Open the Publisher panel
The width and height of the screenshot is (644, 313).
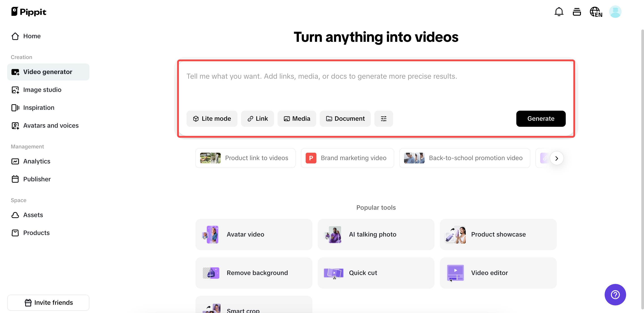point(37,179)
